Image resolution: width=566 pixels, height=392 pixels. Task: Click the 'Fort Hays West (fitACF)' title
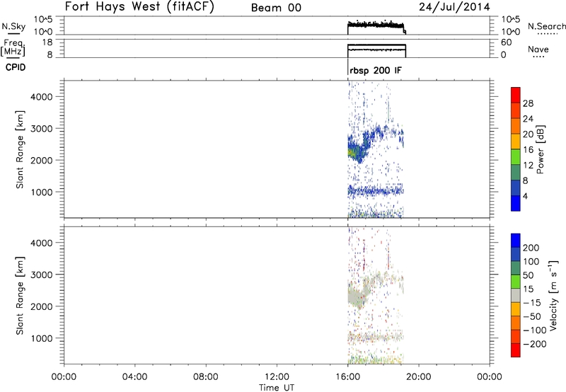(139, 6)
